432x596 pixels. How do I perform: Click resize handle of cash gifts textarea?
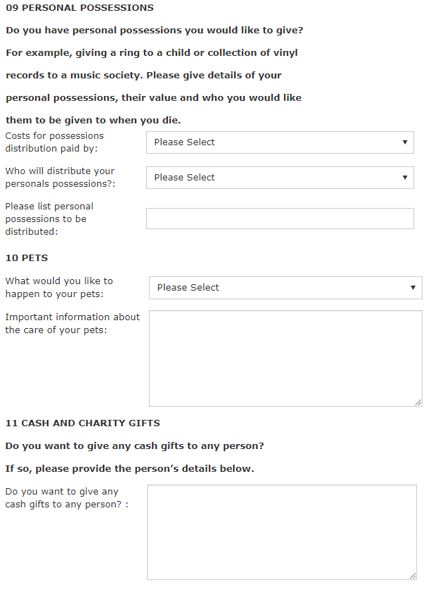point(413,576)
